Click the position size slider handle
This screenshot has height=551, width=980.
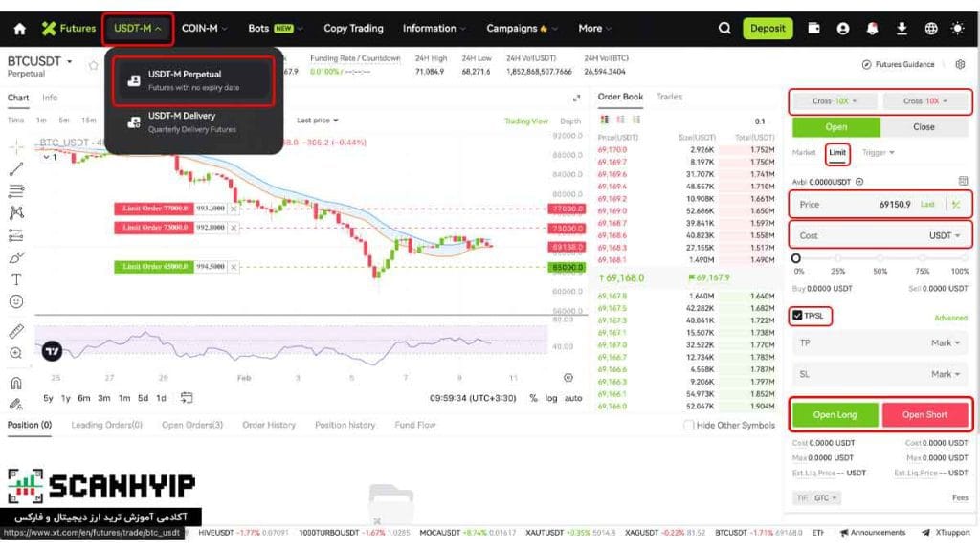click(x=795, y=258)
